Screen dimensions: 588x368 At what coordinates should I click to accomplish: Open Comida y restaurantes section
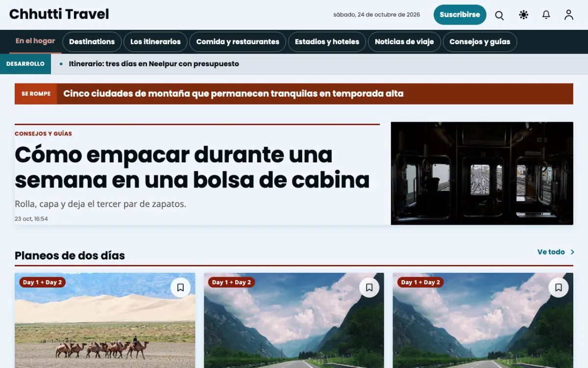[x=238, y=42]
